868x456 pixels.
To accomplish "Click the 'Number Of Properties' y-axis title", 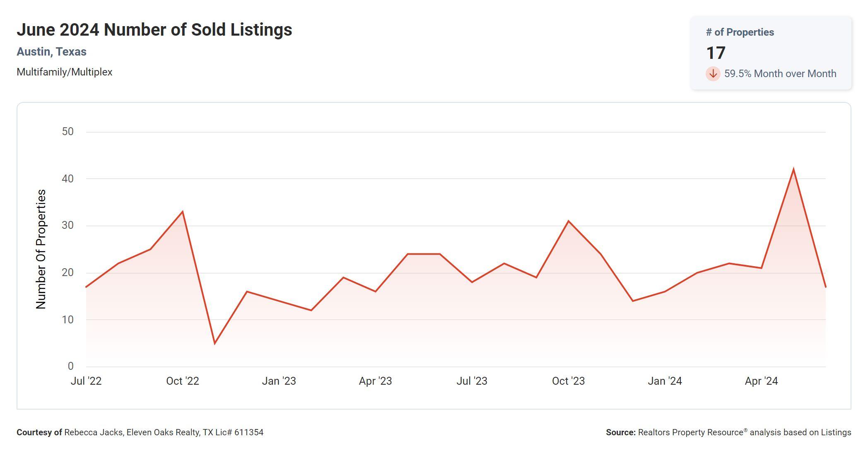I will [41, 249].
